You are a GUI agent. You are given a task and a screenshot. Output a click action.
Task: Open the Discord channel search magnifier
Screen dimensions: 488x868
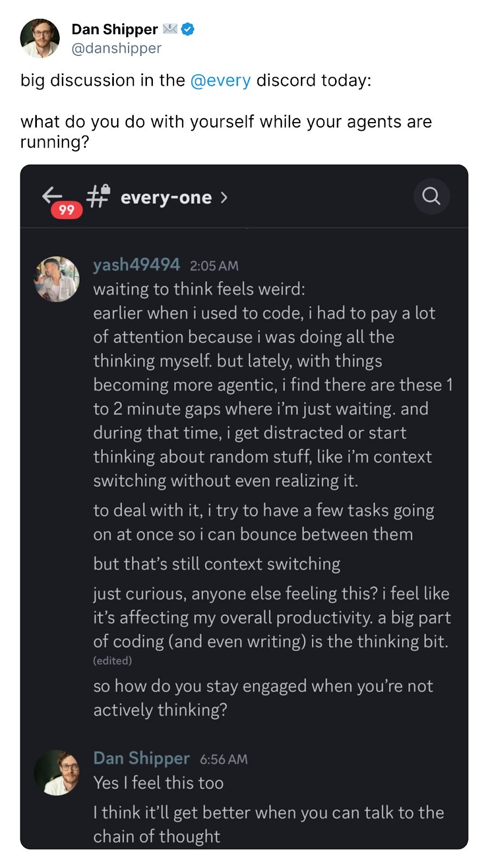(431, 196)
